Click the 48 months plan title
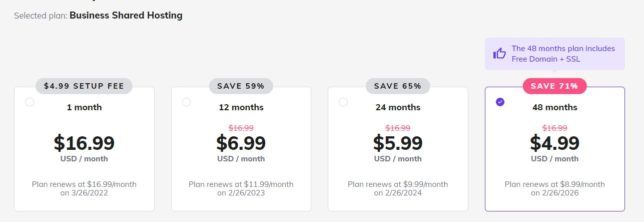The height and width of the screenshot is (222, 644). (554, 107)
